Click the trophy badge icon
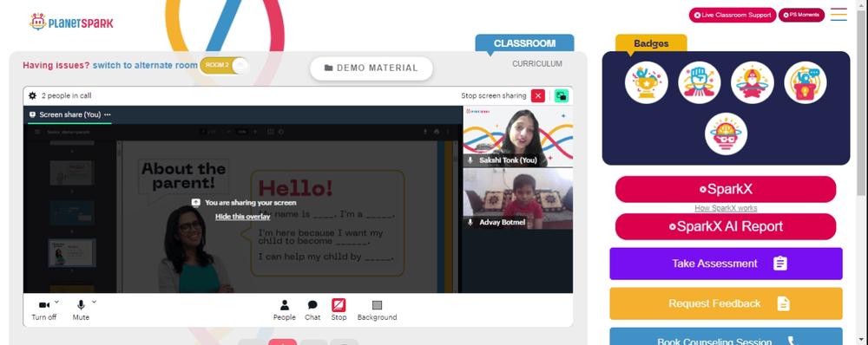 pyautogui.click(x=646, y=82)
